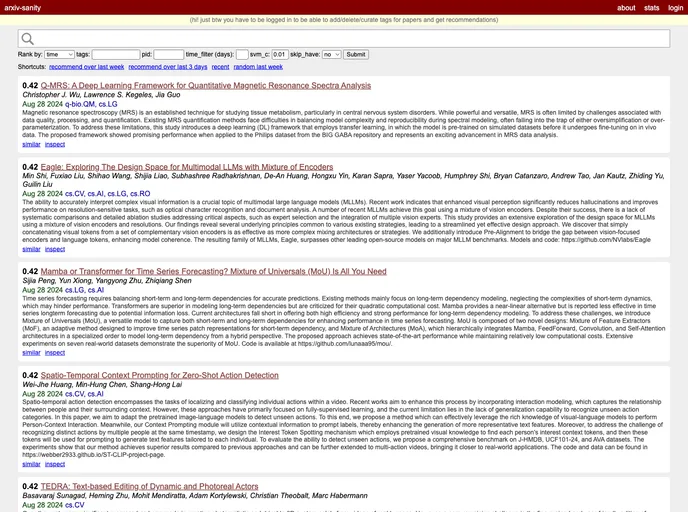Open the Rank by dropdown
688x512 pixels.
(x=59, y=54)
